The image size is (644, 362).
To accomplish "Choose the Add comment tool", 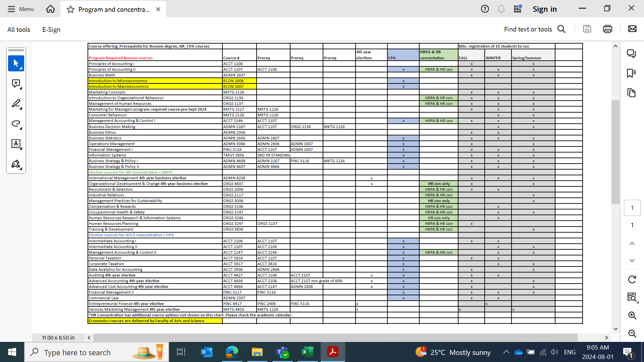I will point(16,83).
